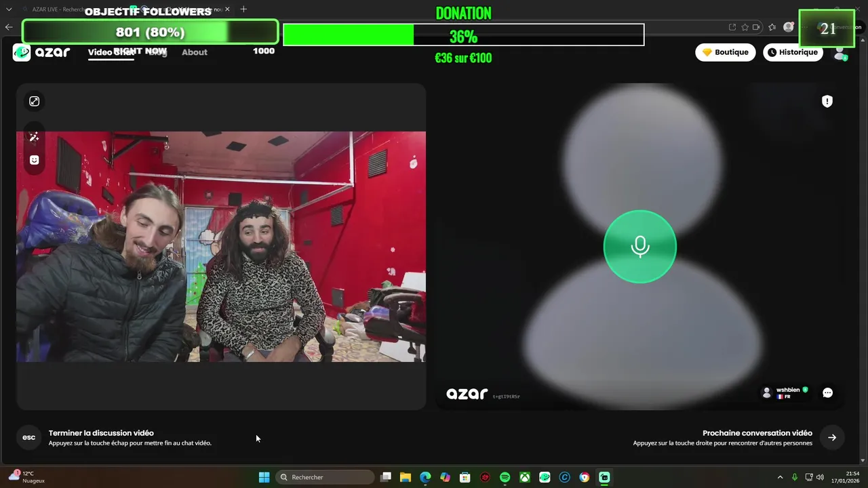
Task: Open the red app icon in taskbar
Action: tap(485, 477)
